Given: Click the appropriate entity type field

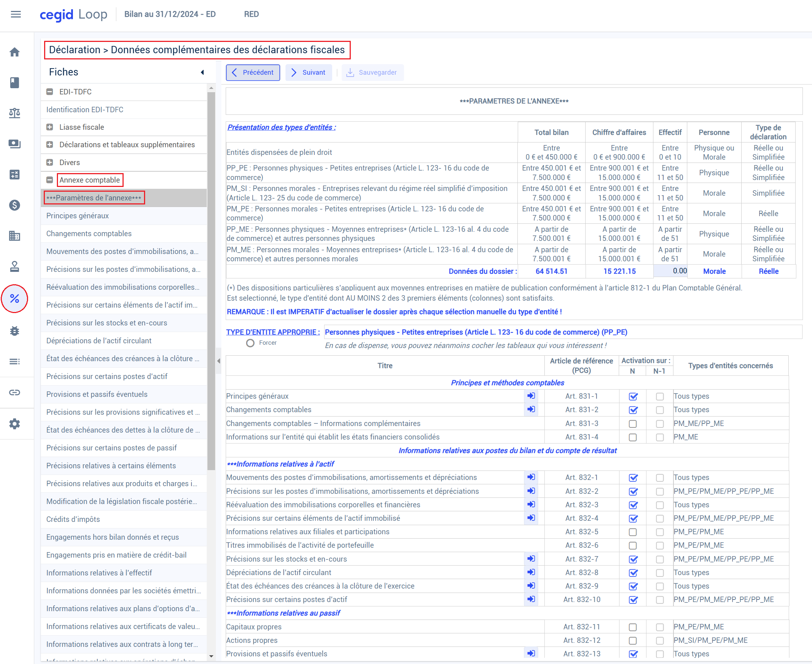Looking at the screenshot, I should pyautogui.click(x=563, y=332).
